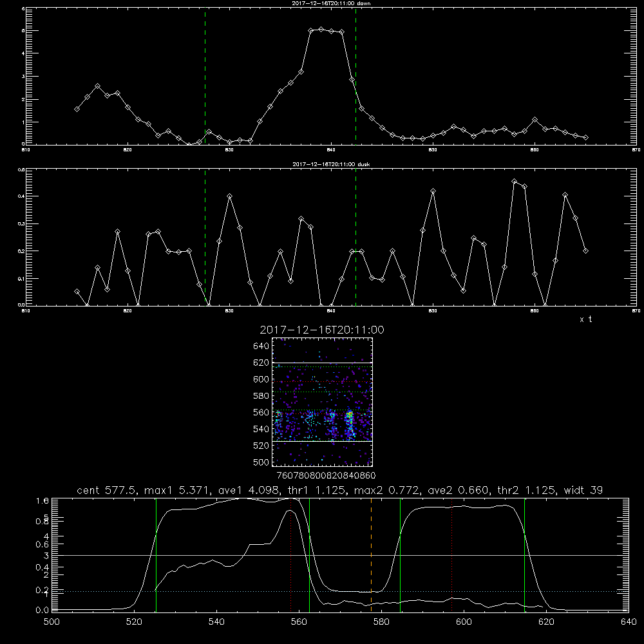This screenshot has width=644, height=644.
Task: Click the '640' x-axis label of the bottom plot
Action: point(629,622)
